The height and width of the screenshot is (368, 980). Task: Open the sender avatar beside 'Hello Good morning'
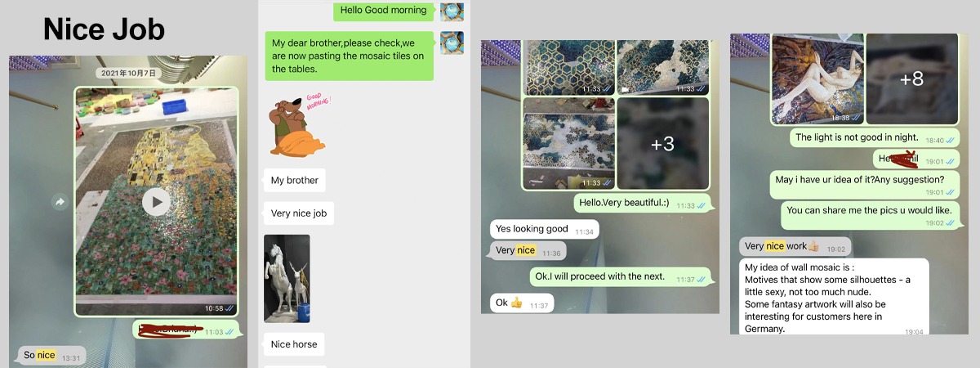pyautogui.click(x=452, y=11)
